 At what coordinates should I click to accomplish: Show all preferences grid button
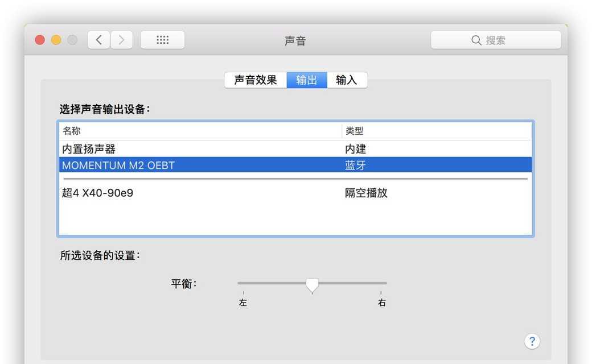(162, 40)
